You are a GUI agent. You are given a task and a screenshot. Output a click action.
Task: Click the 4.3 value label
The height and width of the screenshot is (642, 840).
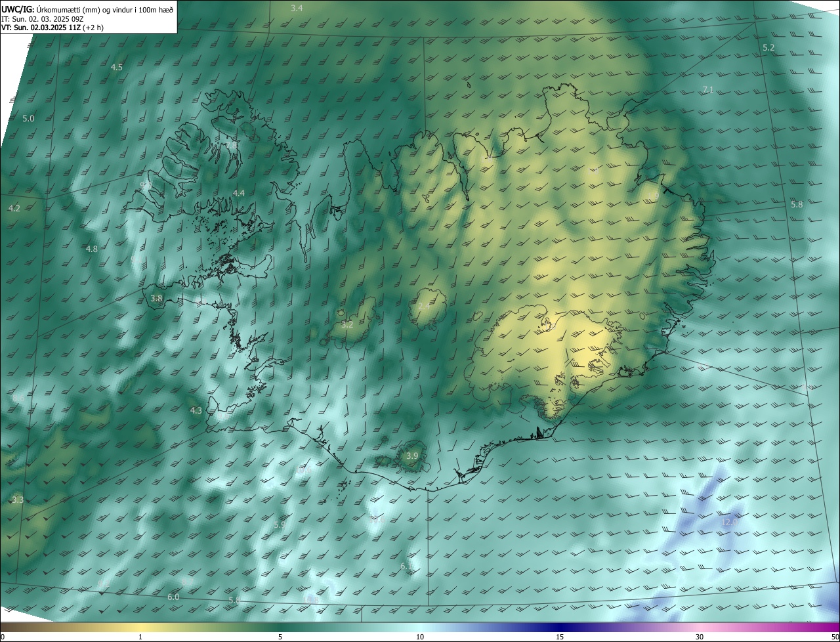(196, 411)
